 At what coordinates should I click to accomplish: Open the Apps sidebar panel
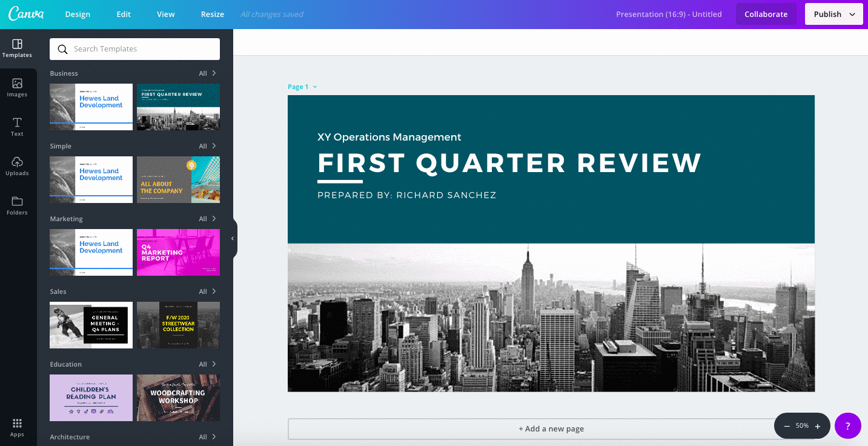pyautogui.click(x=17, y=427)
